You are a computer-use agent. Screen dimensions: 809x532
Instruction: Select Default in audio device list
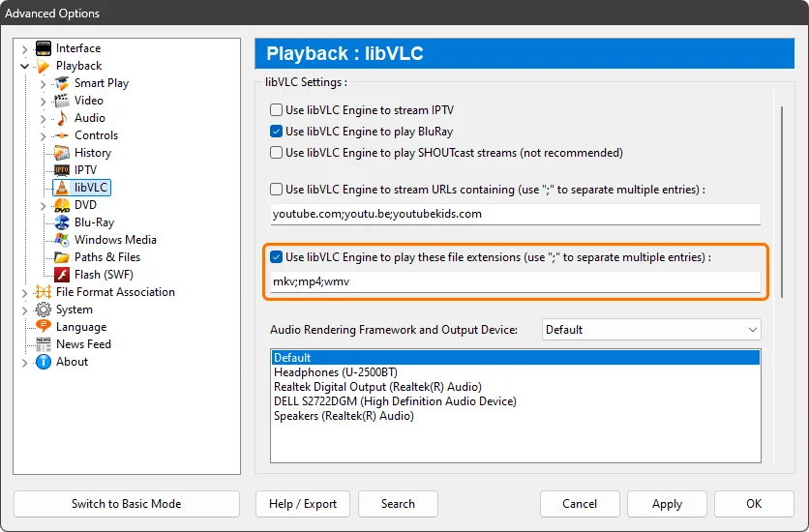pyautogui.click(x=516, y=358)
